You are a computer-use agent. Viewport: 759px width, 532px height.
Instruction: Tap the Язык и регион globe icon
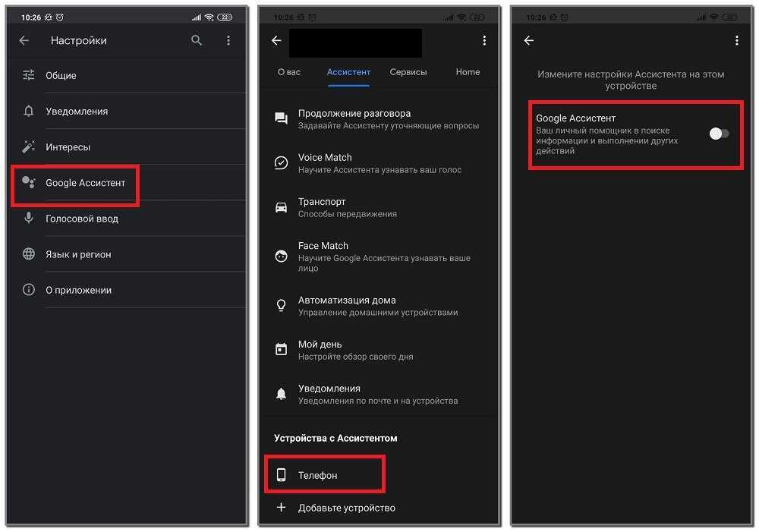(x=29, y=254)
